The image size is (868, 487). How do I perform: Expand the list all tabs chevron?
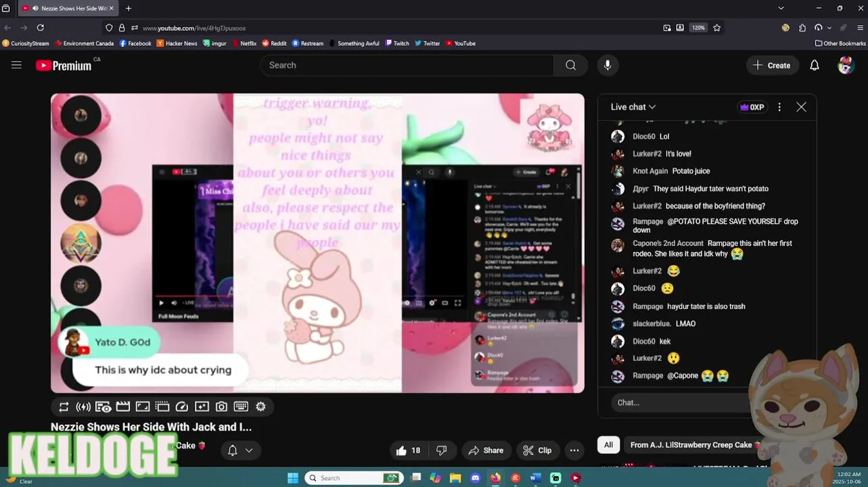point(781,8)
